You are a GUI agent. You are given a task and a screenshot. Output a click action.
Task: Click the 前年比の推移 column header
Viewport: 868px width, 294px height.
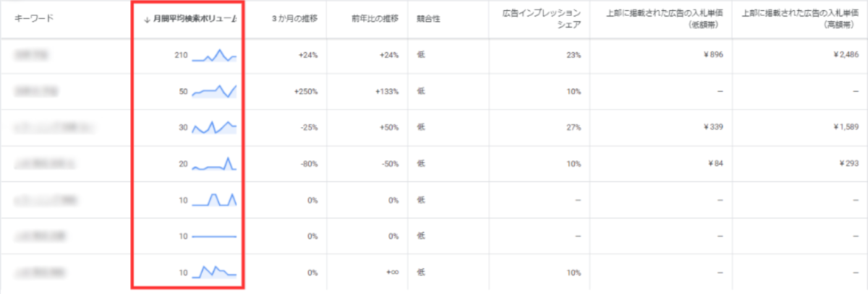point(378,19)
